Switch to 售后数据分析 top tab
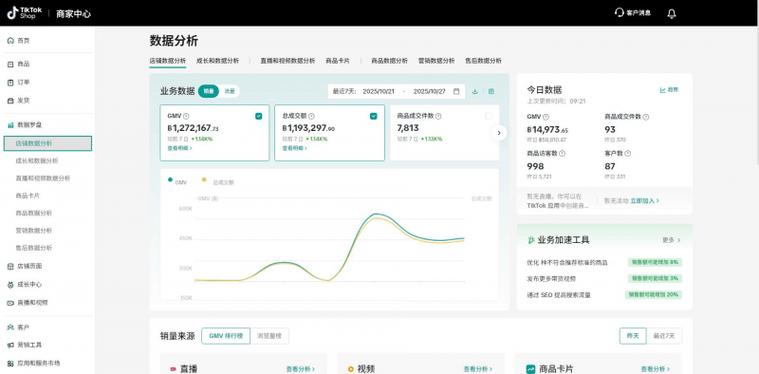The height and width of the screenshot is (374, 759). point(483,61)
